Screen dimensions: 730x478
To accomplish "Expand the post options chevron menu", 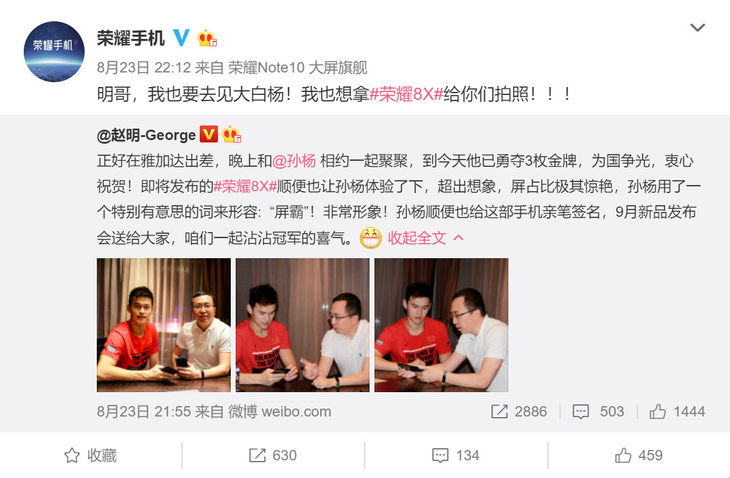I will (697, 27).
